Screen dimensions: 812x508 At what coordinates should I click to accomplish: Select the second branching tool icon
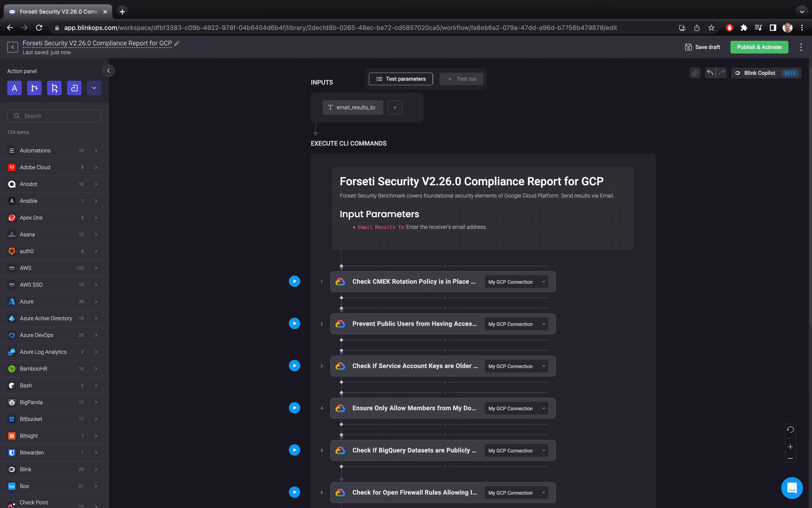[x=54, y=88]
